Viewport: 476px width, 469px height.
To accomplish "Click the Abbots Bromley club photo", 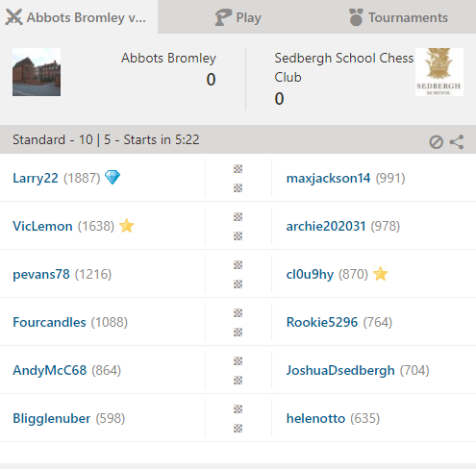I will click(x=37, y=72).
